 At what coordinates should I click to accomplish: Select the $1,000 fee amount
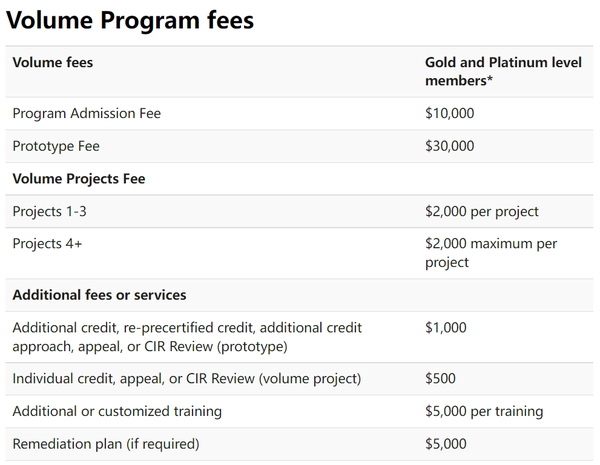click(x=446, y=328)
